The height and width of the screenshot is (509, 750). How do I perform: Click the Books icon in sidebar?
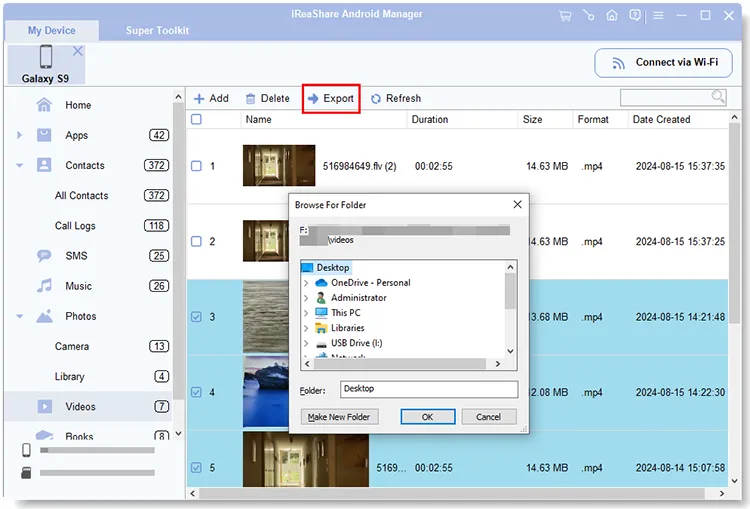(44, 435)
